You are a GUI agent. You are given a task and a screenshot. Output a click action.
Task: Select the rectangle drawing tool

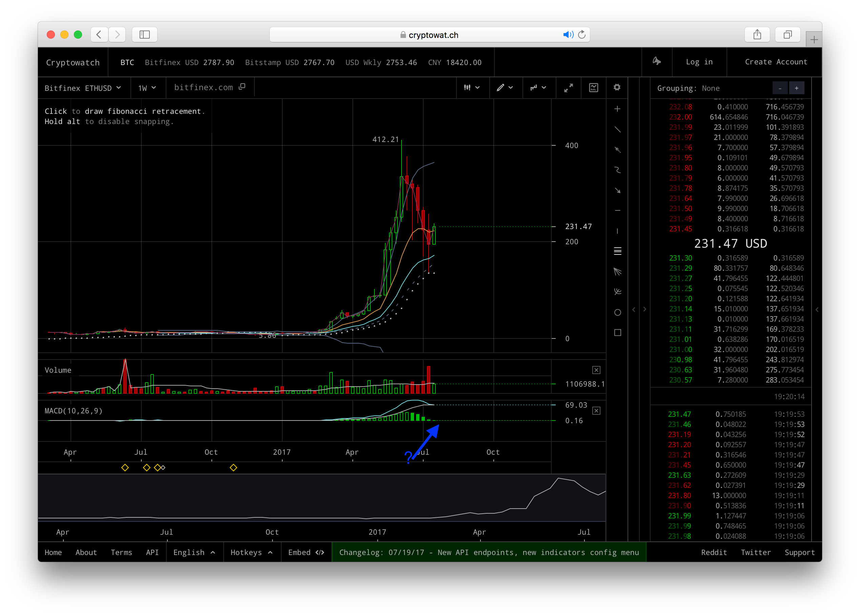[x=617, y=332]
